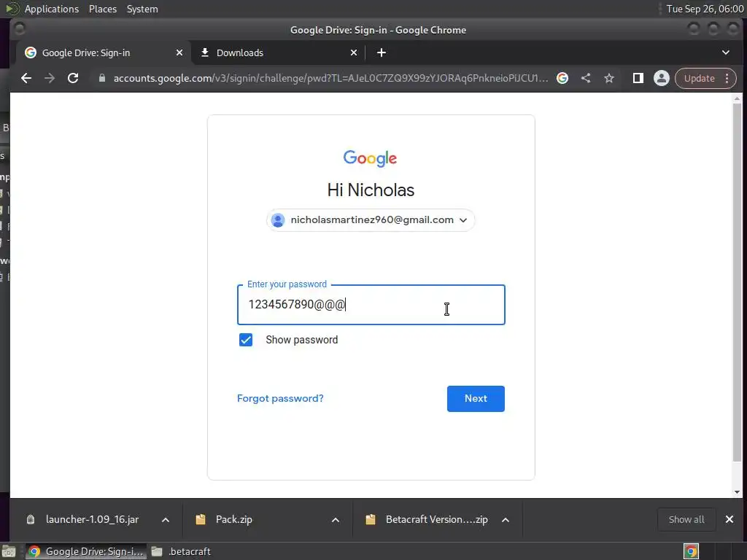The width and height of the screenshot is (747, 560).
Task: Close the Google Drive: Sign-in tab
Action: tap(179, 52)
